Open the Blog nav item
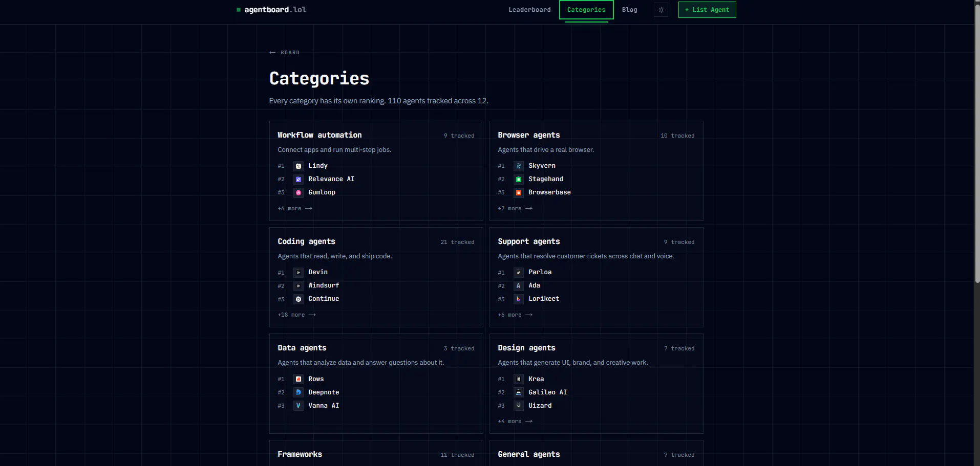 pos(629,10)
